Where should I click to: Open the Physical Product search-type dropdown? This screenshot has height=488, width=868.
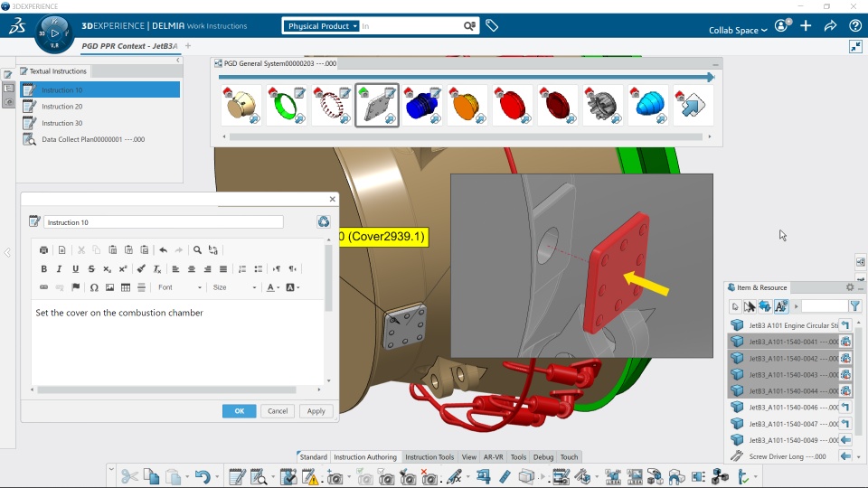click(322, 26)
